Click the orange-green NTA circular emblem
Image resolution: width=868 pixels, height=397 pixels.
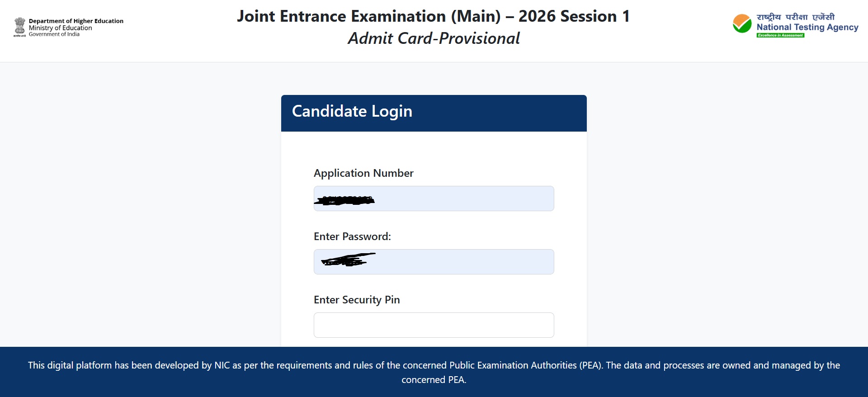[x=741, y=24]
